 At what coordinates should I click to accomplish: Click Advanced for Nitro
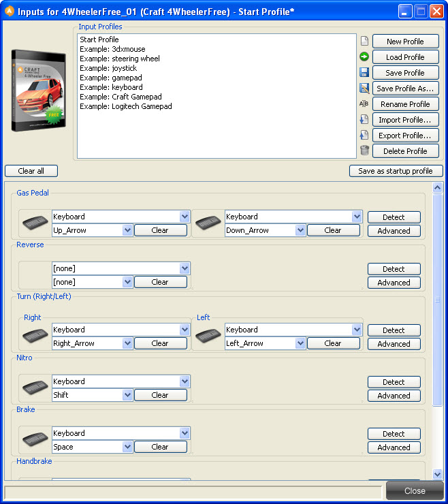tap(394, 396)
